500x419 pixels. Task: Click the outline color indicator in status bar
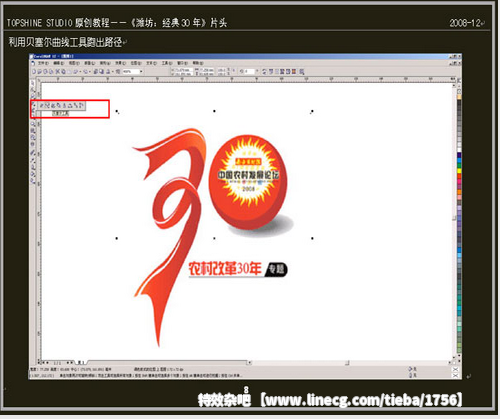tap(455, 375)
